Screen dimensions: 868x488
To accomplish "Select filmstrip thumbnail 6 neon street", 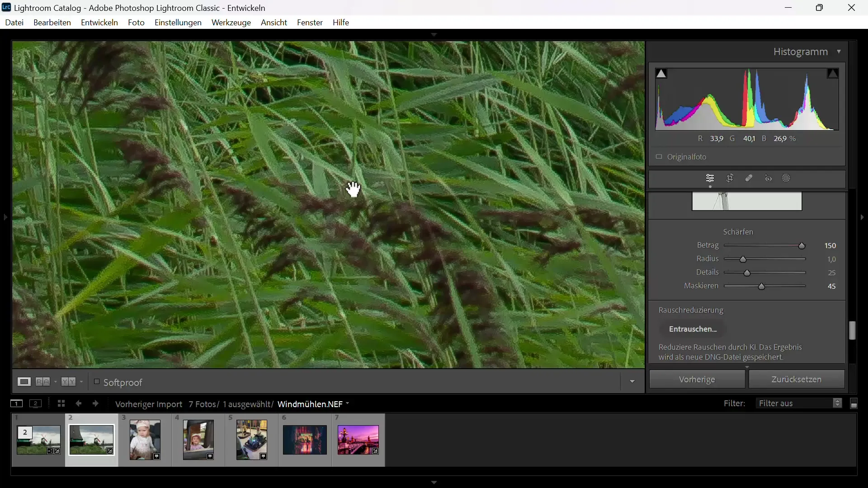I will [x=305, y=440].
